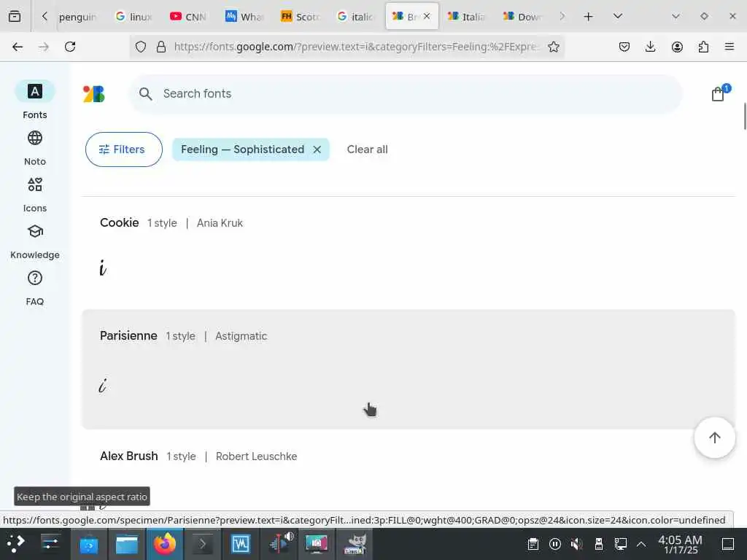The width and height of the screenshot is (747, 560).
Task: Click the back-to-top arrow button
Action: pos(715,437)
